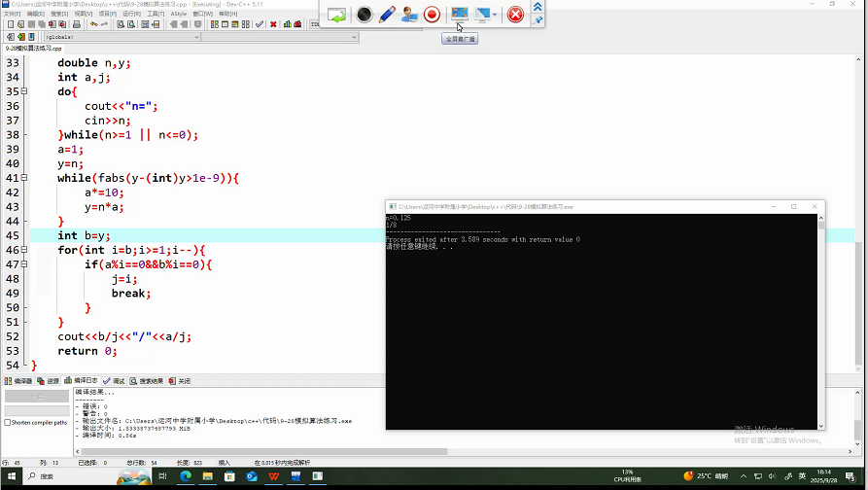
Task: Click the red X icon in Dev-C++ toolbar
Action: click(272, 24)
